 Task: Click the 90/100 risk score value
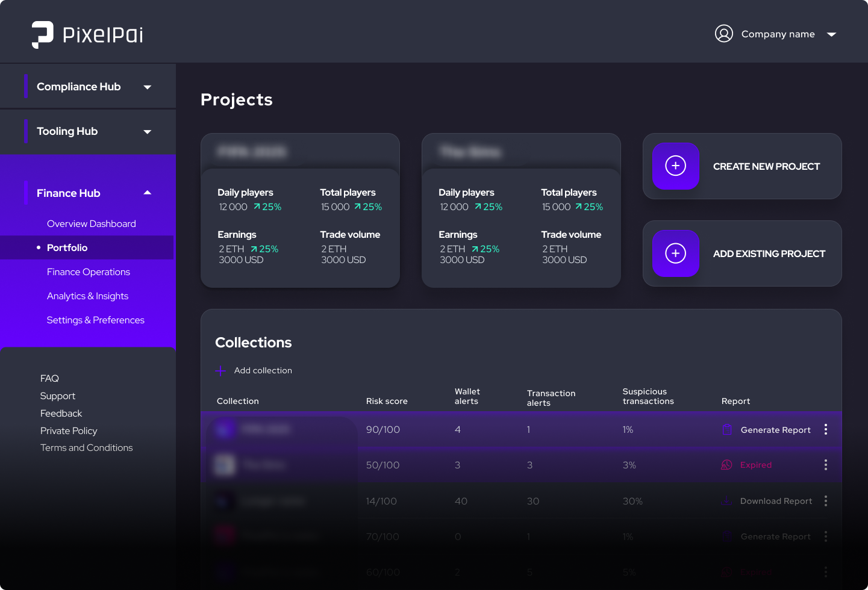click(x=383, y=429)
